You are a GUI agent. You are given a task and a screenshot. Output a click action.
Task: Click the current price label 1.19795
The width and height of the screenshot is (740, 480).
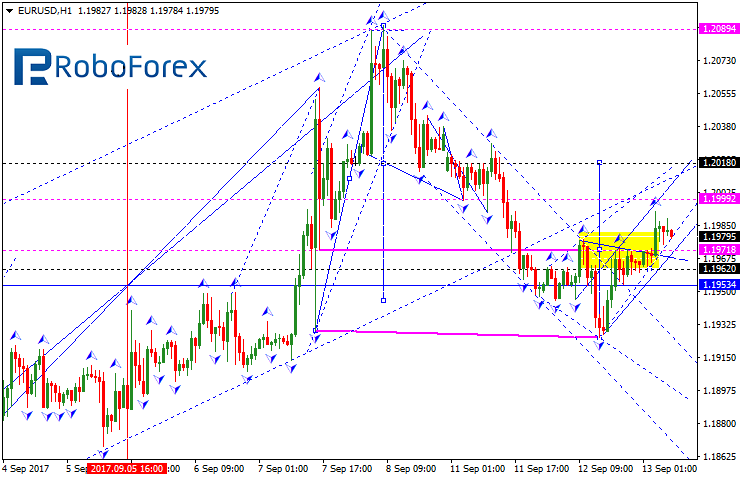(x=719, y=236)
